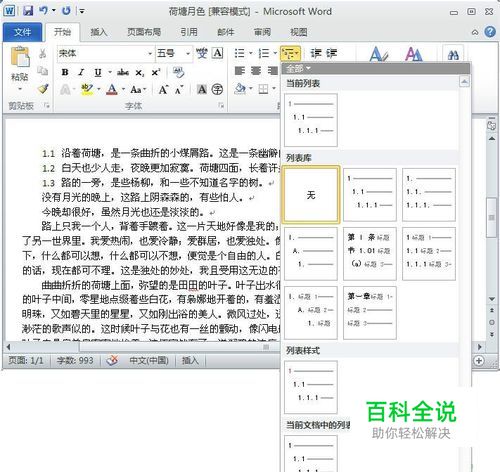Click the Paste clipboard icon
The height and width of the screenshot is (472, 500).
20,56
